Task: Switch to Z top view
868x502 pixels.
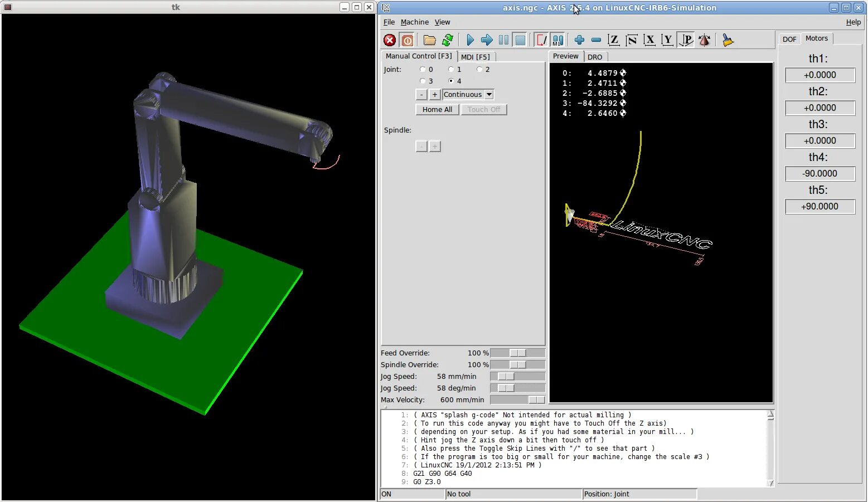Action: click(614, 40)
